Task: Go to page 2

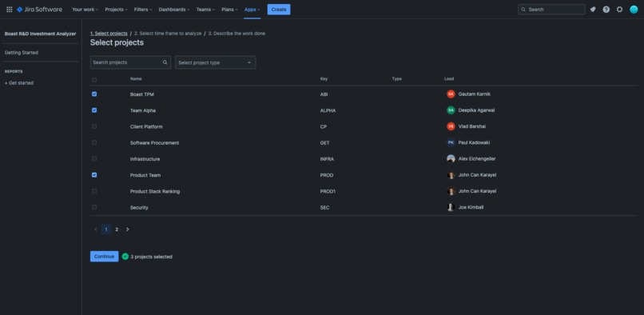Action: (117, 229)
